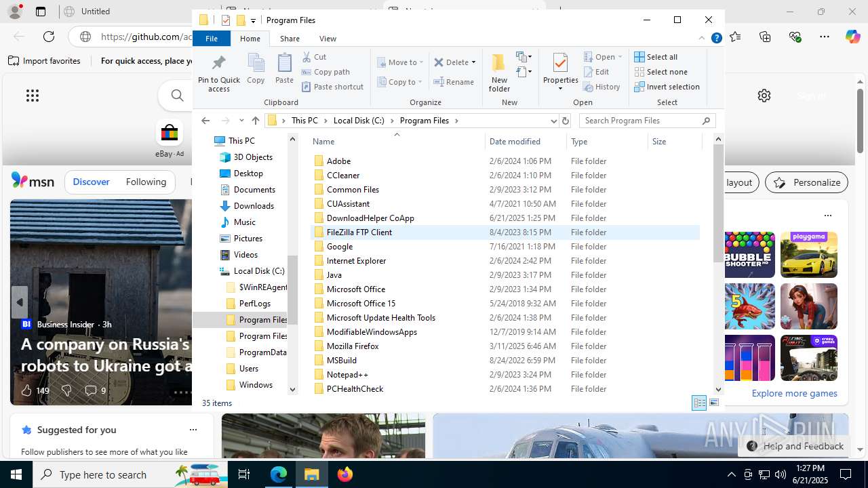Sort by the Date modified column
Screen dimensions: 868x488
[x=526, y=142]
